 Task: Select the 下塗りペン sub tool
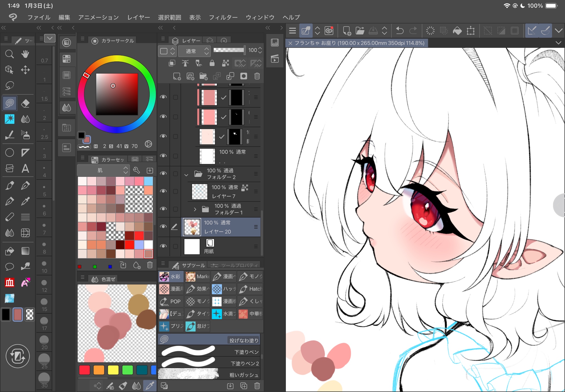click(x=209, y=352)
